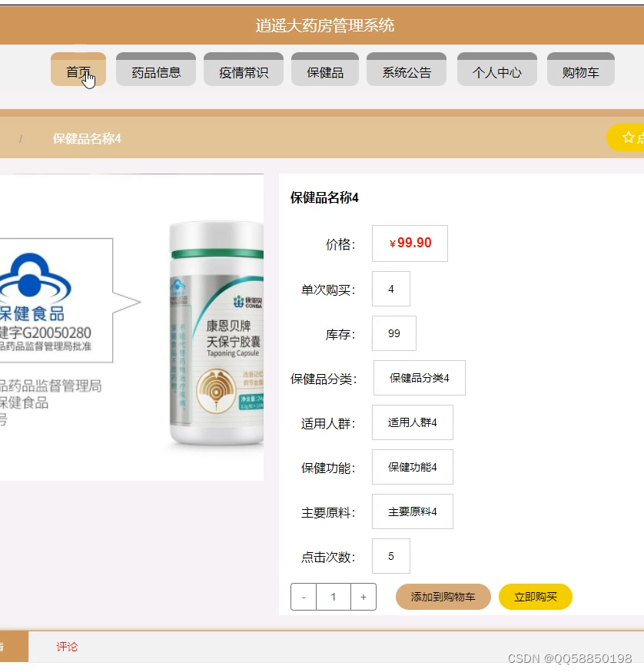Click the yellow star favorite button
Viewport: 644px width, 672px height.
point(626,137)
